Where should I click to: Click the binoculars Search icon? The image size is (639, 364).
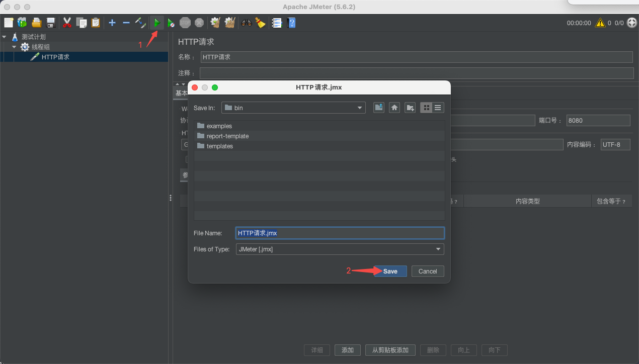(x=246, y=23)
